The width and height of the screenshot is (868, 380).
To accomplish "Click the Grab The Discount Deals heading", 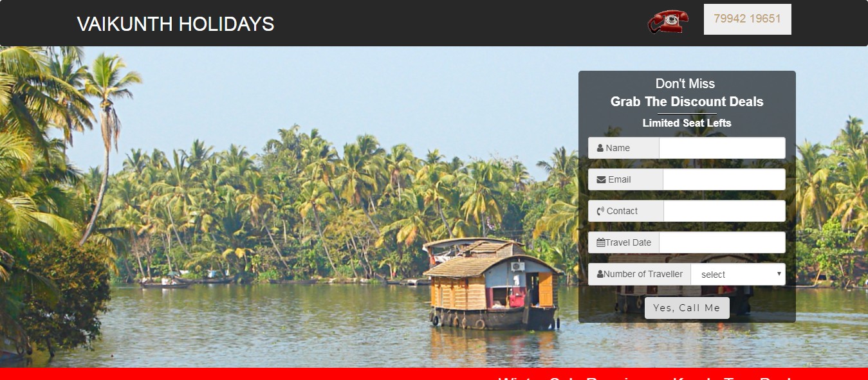I will click(687, 102).
